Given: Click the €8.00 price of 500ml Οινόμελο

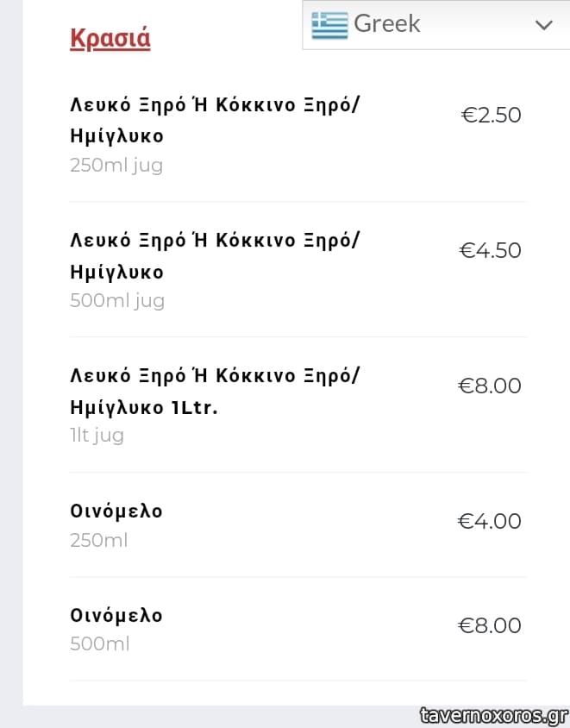Looking at the screenshot, I should pos(490,625).
